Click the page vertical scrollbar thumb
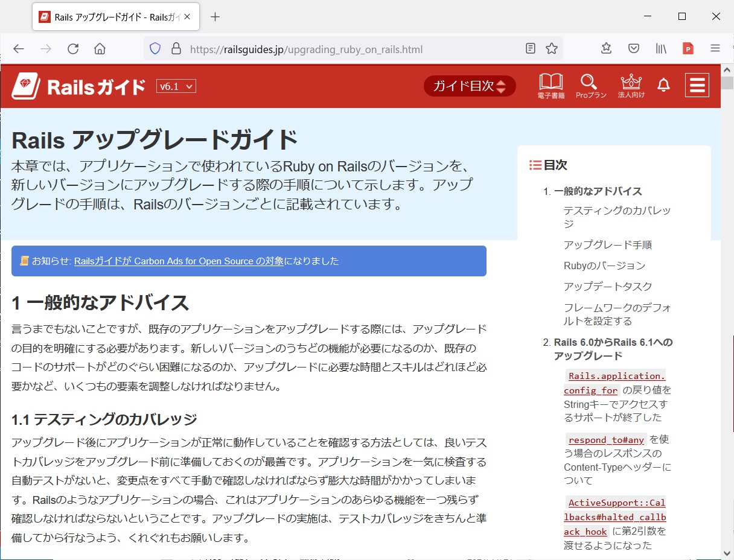 tap(727, 82)
